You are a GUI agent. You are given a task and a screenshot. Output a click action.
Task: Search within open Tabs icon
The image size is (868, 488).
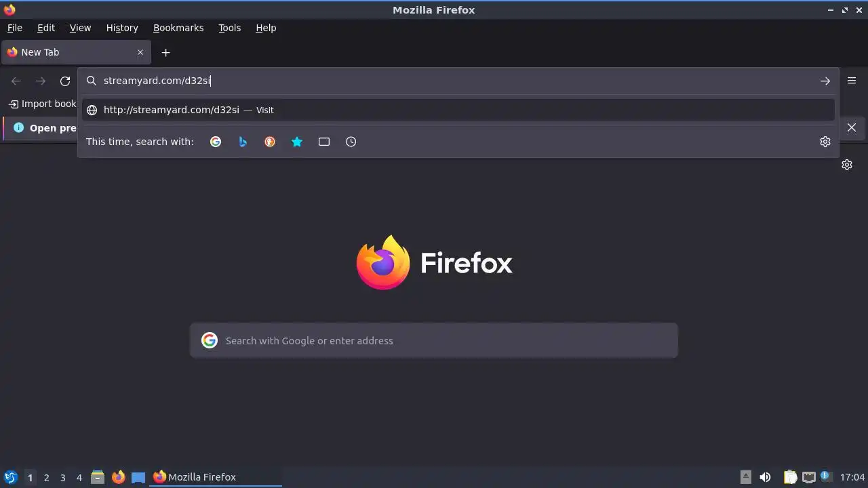324,142
